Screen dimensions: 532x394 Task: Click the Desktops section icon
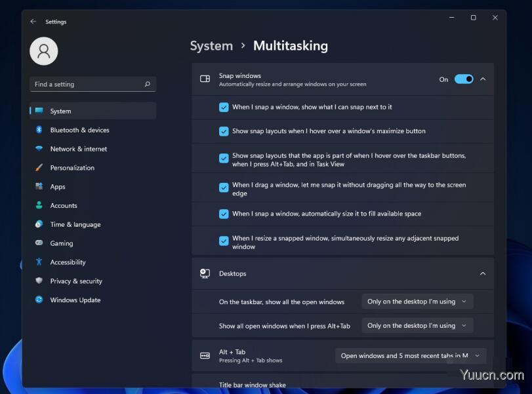pos(205,273)
